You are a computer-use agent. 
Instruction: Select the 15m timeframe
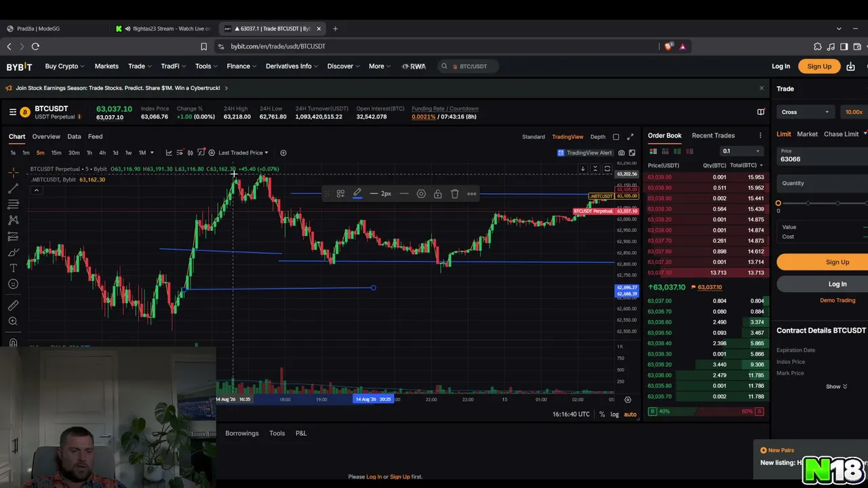click(x=56, y=152)
